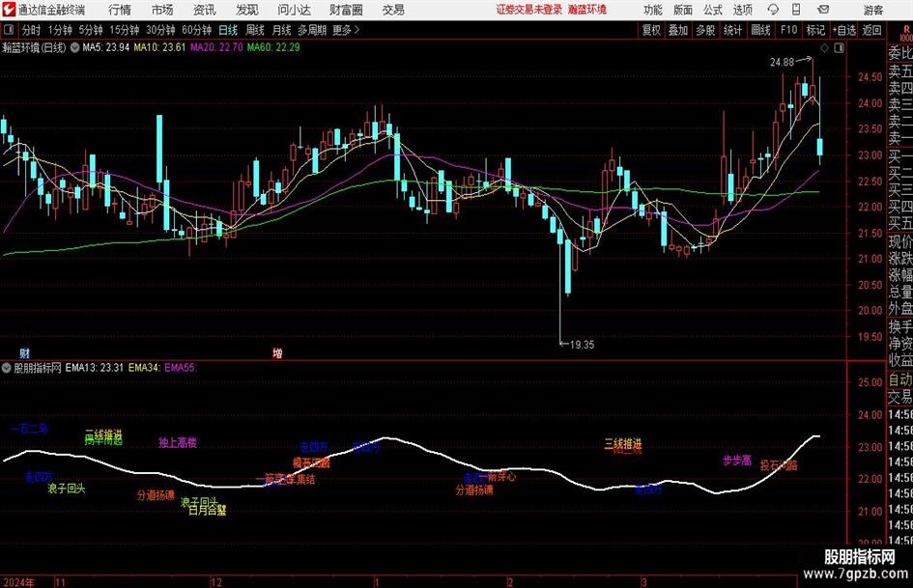Click the 叠加 overlay button
The width and height of the screenshot is (913, 588).
(678, 30)
